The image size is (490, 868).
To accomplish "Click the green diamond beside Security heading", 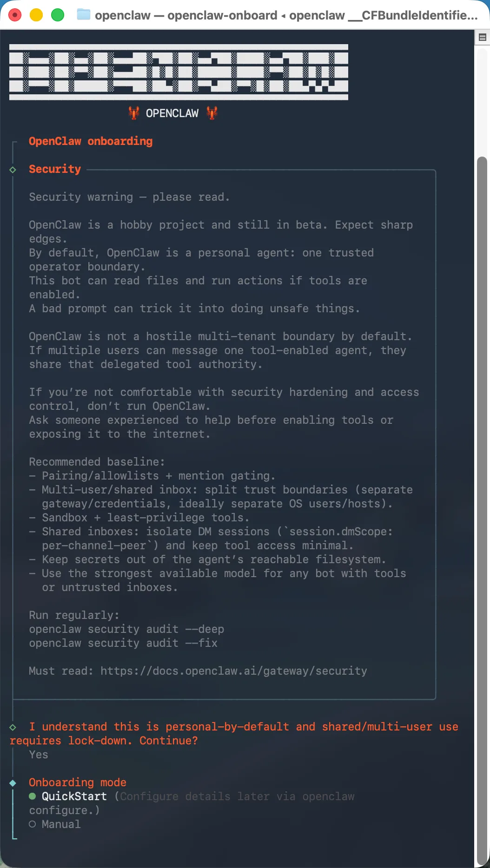I will click(x=13, y=170).
